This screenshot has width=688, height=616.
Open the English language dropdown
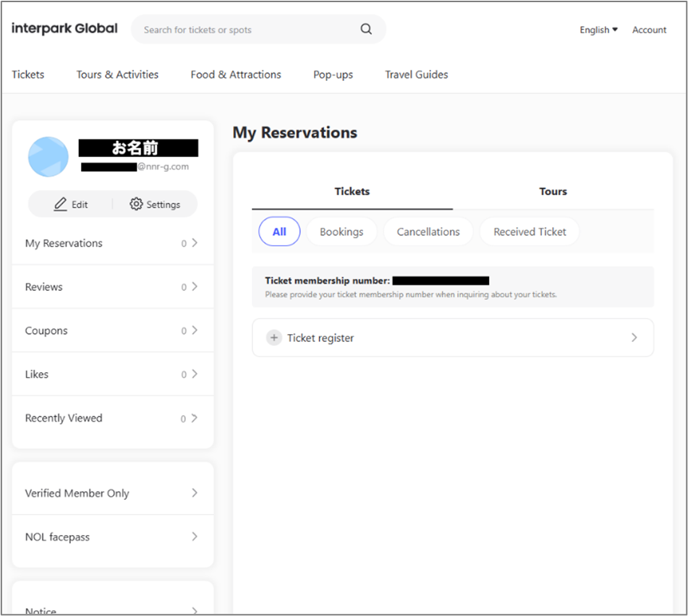click(x=598, y=30)
